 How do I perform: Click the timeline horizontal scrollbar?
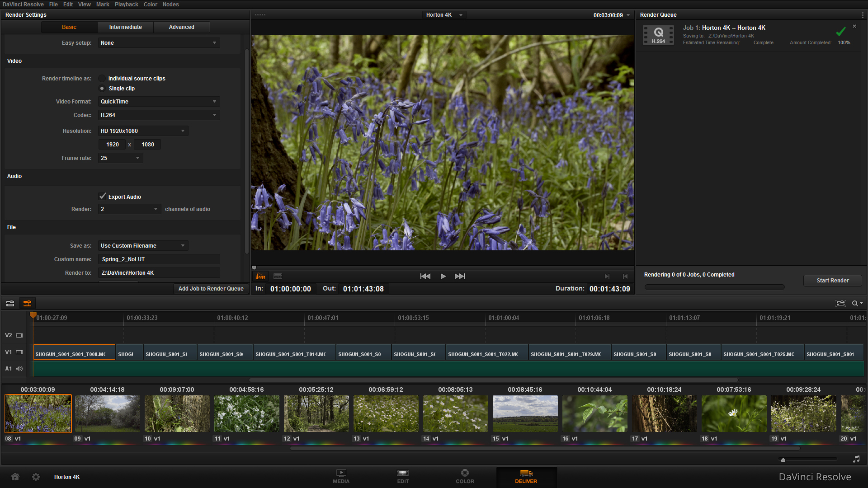[x=494, y=380]
